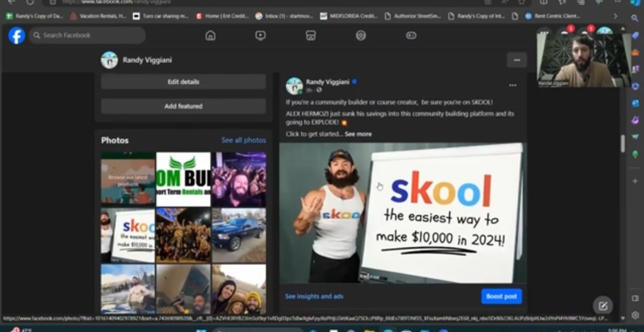Click into the Search Facebook field
Image resolution: width=644 pixels, height=332 pixels.
pyautogui.click(x=87, y=35)
